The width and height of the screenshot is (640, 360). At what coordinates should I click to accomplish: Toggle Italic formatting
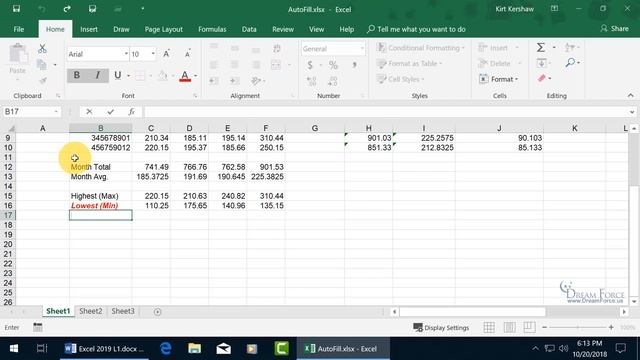[98, 76]
